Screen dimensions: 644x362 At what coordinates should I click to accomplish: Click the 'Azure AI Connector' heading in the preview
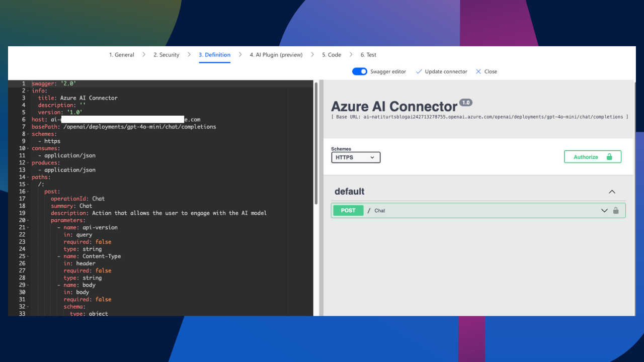tap(394, 107)
